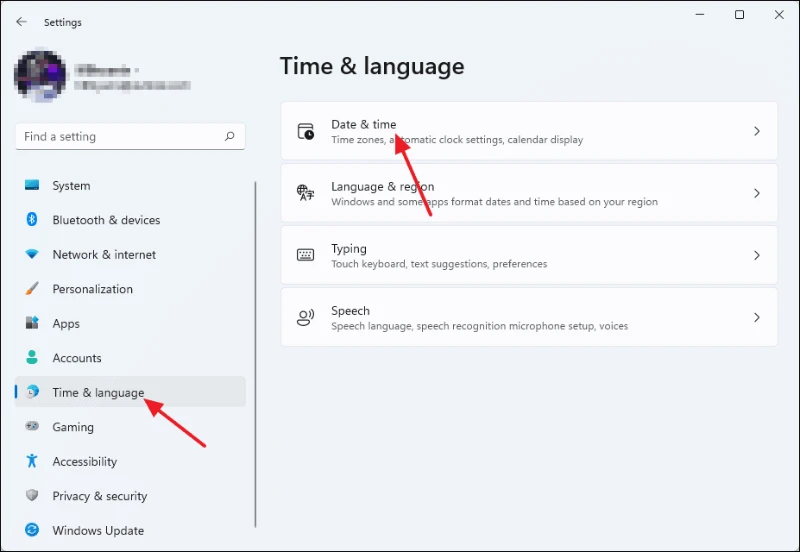
Task: Click the Personalization paintbrush icon
Action: point(32,288)
